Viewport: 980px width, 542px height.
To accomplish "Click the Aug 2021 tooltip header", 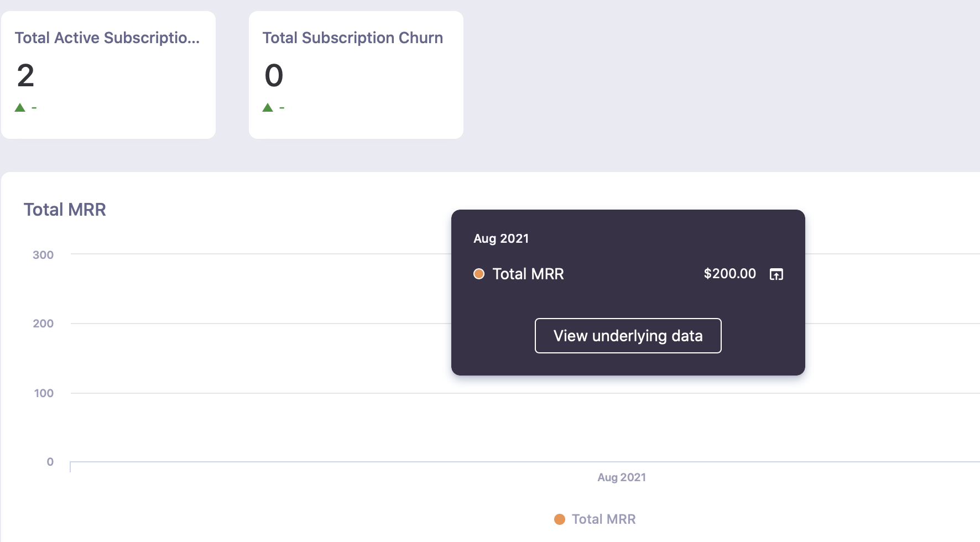I will 501,238.
